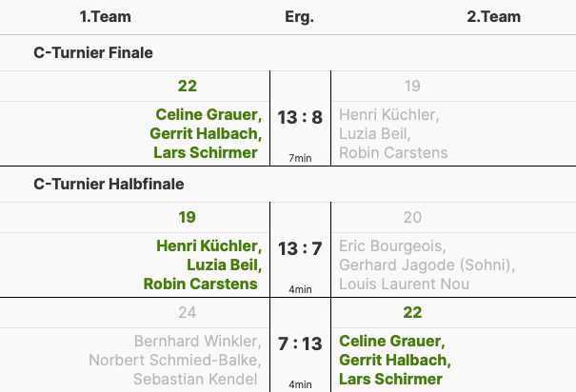Click Bernhard Winkler's name
The height and width of the screenshot is (392, 576).
tap(198, 341)
